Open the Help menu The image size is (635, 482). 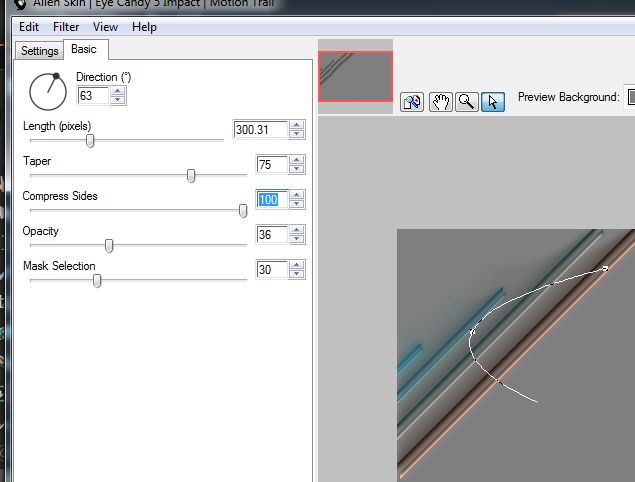pos(144,27)
